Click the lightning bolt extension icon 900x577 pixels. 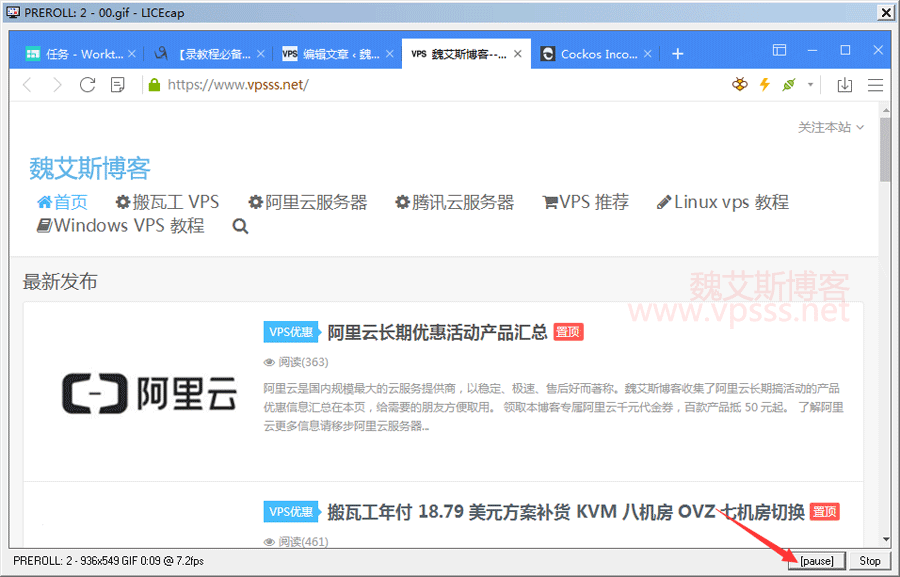(765, 85)
